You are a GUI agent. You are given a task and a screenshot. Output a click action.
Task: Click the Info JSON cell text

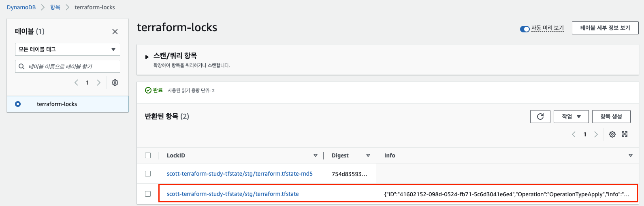507,194
